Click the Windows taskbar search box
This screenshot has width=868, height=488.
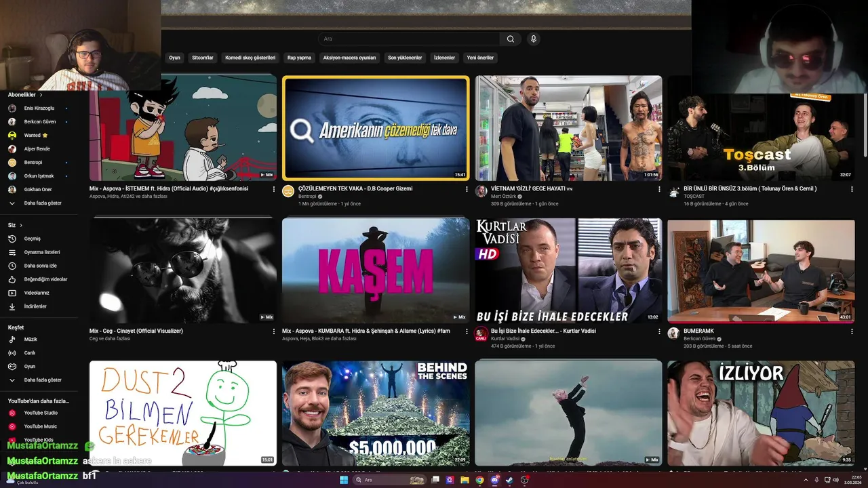(x=389, y=480)
